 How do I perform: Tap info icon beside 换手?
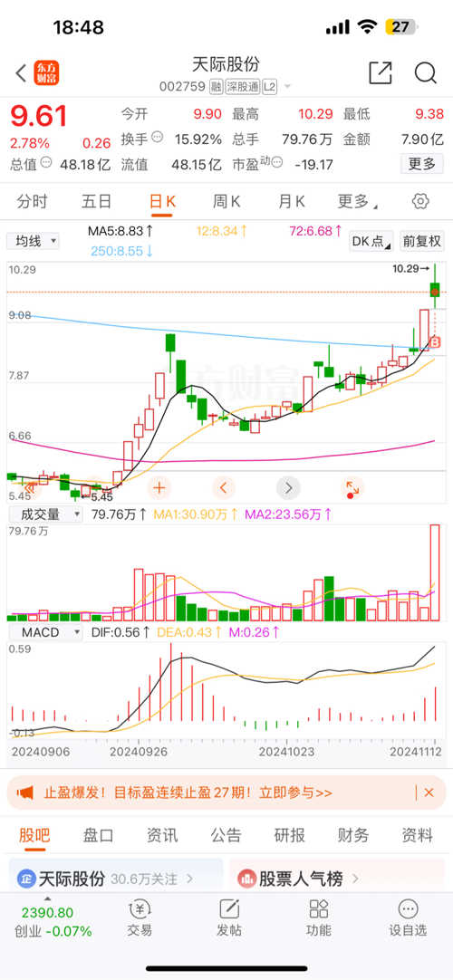[x=158, y=137]
